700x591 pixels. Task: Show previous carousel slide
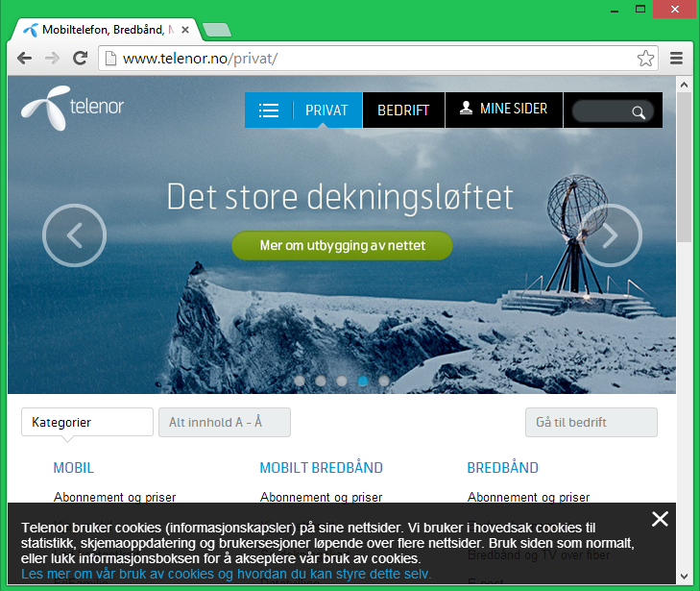[75, 235]
